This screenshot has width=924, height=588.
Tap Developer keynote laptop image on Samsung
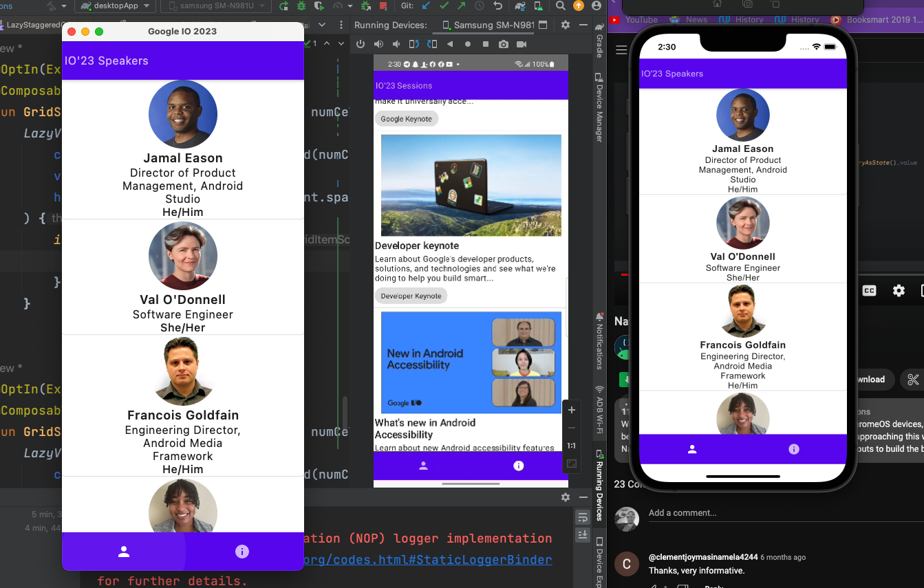(471, 186)
